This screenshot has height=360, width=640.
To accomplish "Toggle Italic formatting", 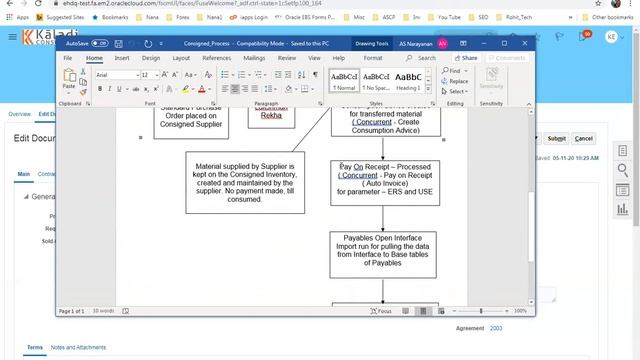I will 109,89.
